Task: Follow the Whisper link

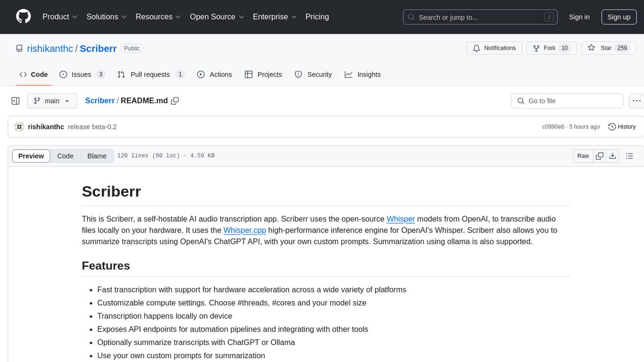Action: (x=401, y=219)
